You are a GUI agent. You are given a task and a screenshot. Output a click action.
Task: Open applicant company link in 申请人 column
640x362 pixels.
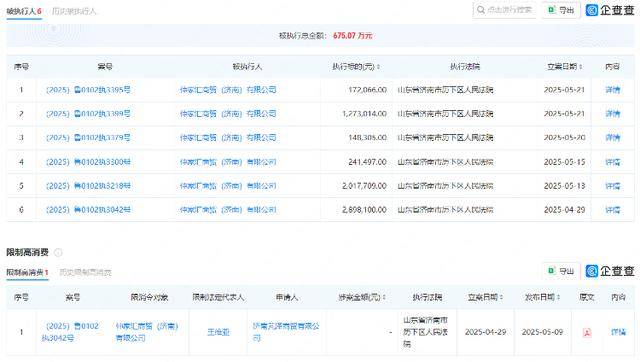pos(286,332)
